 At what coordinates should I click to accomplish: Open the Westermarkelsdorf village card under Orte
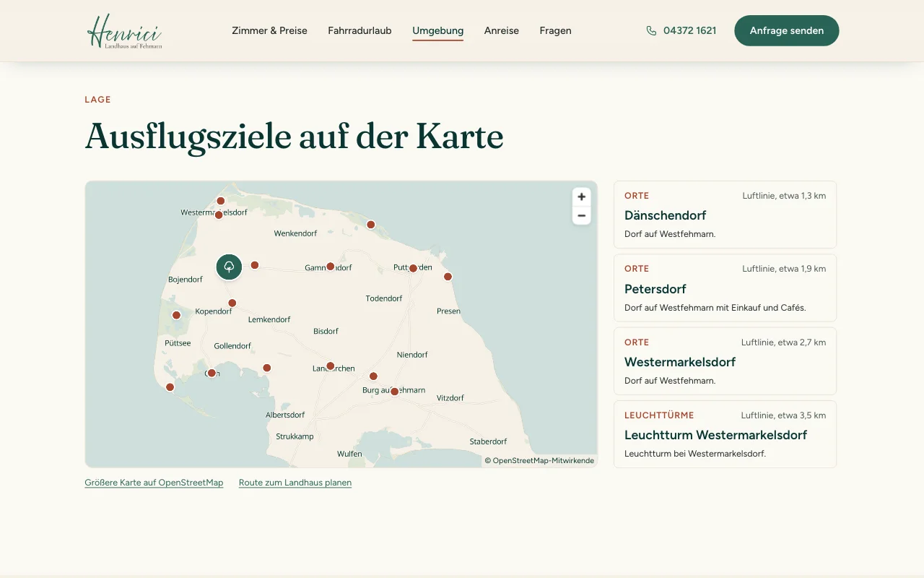[x=725, y=361]
